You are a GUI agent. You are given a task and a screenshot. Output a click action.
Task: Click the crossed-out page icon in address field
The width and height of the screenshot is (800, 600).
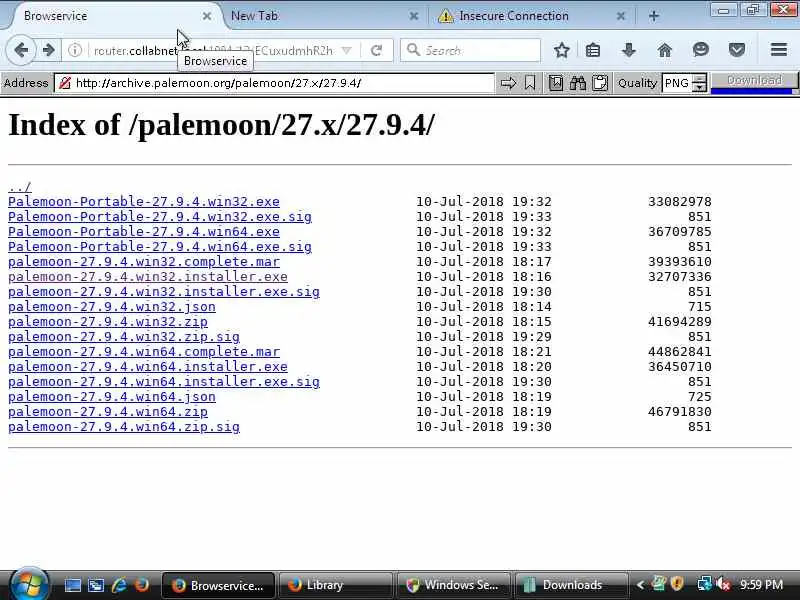65,83
